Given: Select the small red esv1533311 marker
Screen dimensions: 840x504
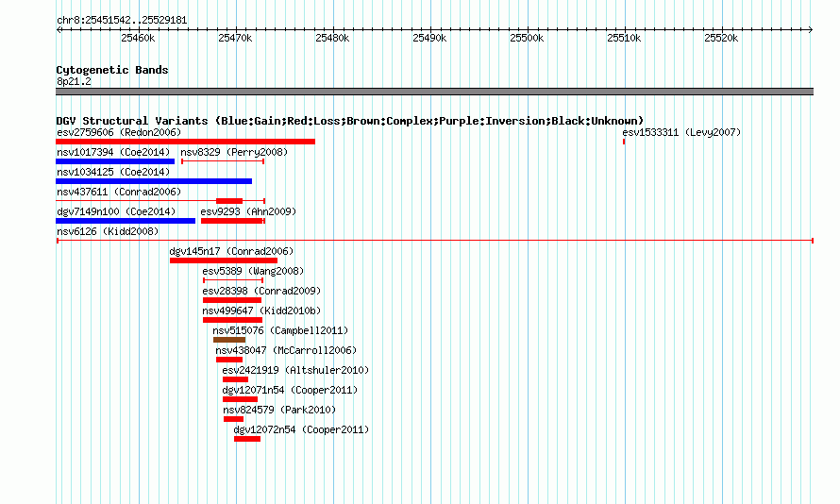Looking at the screenshot, I should click(x=624, y=142).
